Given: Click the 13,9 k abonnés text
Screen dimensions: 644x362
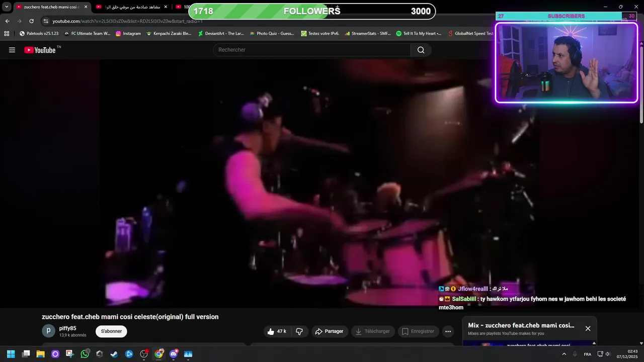Looking at the screenshot, I should point(72,335).
